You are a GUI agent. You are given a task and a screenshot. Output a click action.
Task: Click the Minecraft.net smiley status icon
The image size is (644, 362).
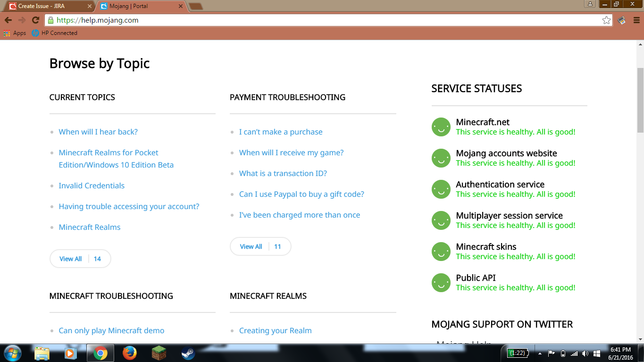[x=441, y=127]
